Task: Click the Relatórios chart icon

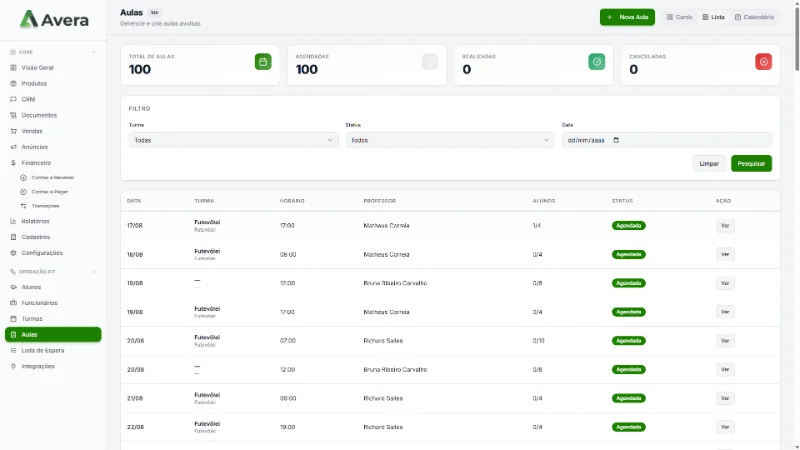Action: tap(13, 221)
